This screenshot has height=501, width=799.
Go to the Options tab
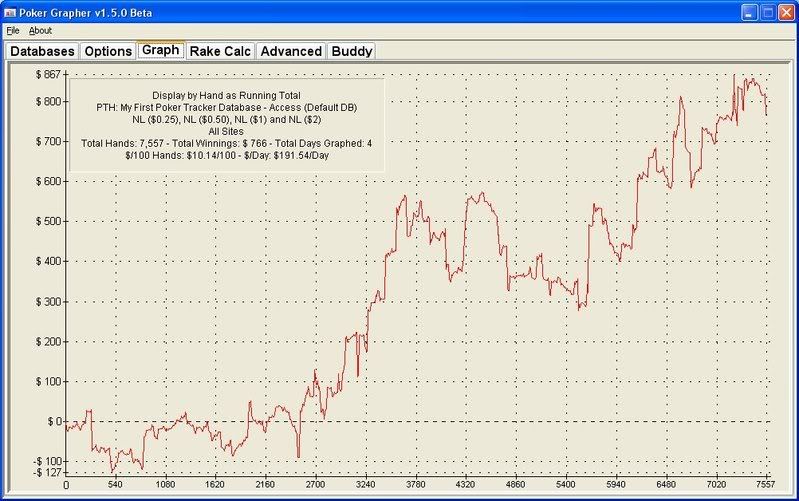click(x=107, y=51)
